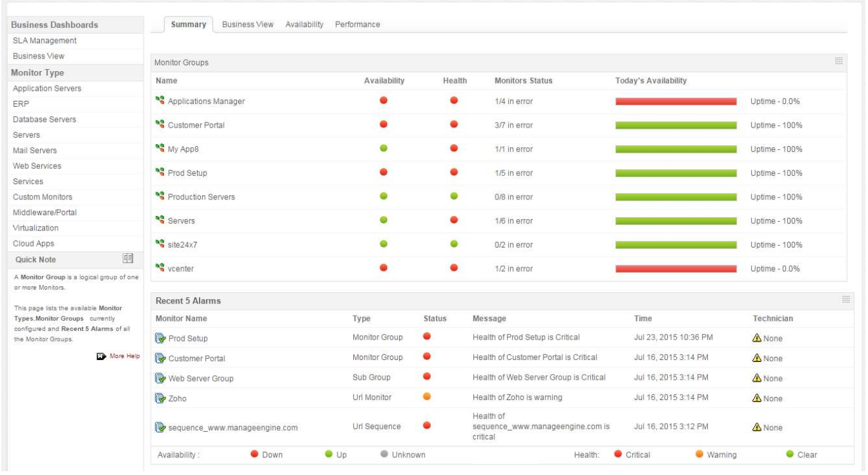This screenshot has width=868, height=475.
Task: Click the Recent 5 Alarms grid icon
Action: coord(846,300)
